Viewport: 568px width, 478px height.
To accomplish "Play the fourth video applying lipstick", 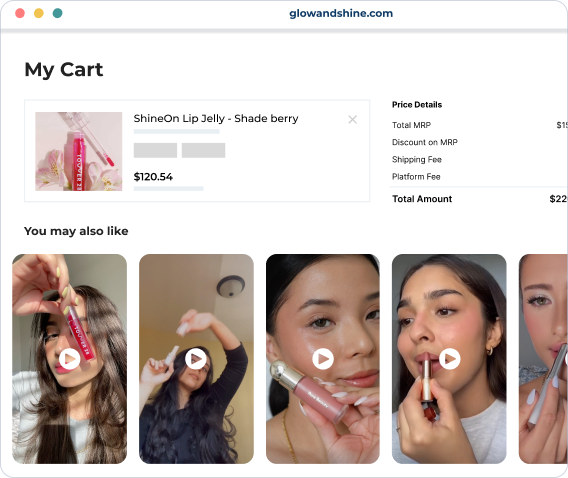I will pyautogui.click(x=450, y=358).
